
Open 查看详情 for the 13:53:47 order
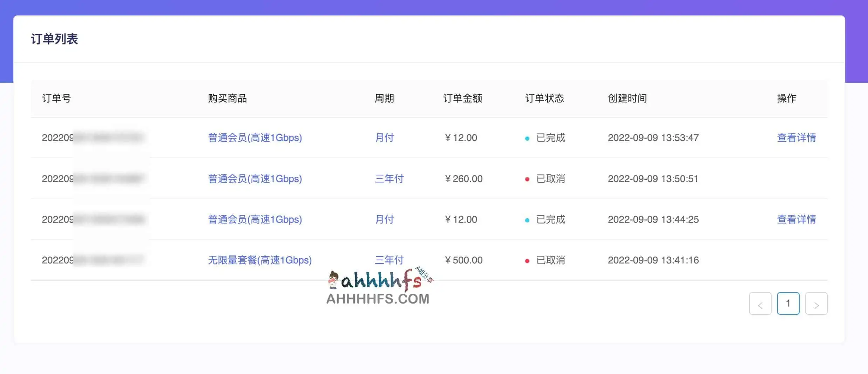(796, 138)
